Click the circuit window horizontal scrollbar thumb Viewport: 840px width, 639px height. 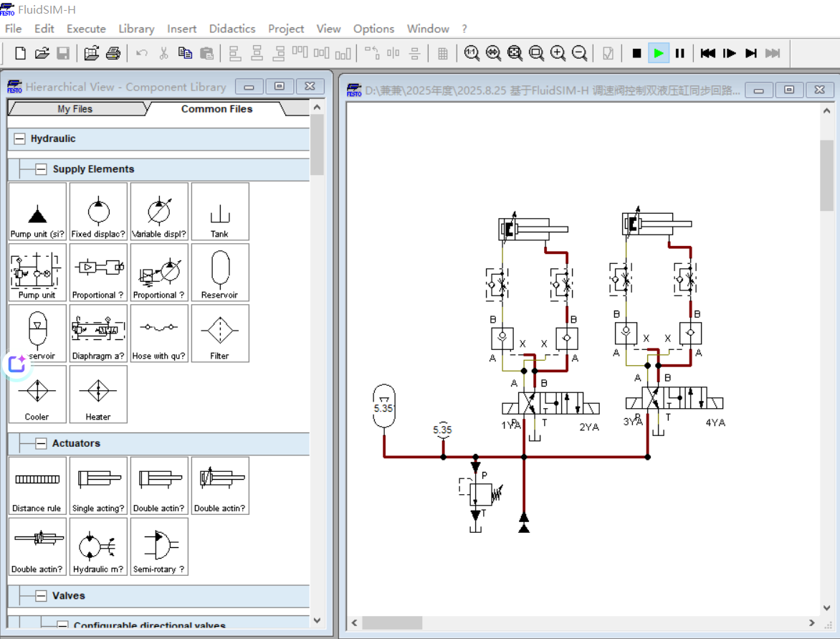(391, 623)
